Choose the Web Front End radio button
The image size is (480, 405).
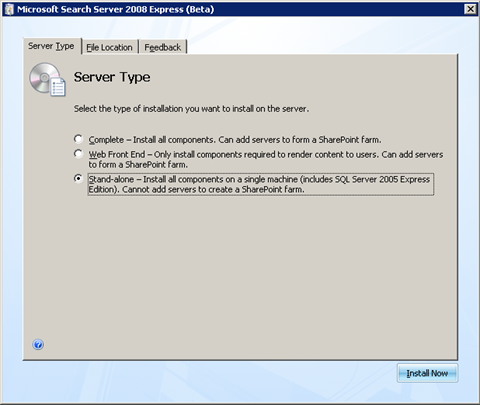(x=78, y=154)
